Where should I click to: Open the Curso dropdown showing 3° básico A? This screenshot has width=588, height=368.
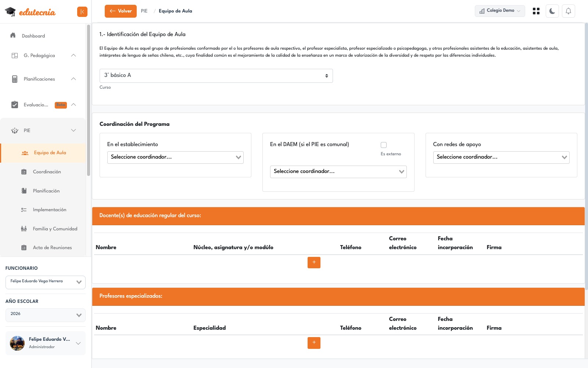click(216, 76)
